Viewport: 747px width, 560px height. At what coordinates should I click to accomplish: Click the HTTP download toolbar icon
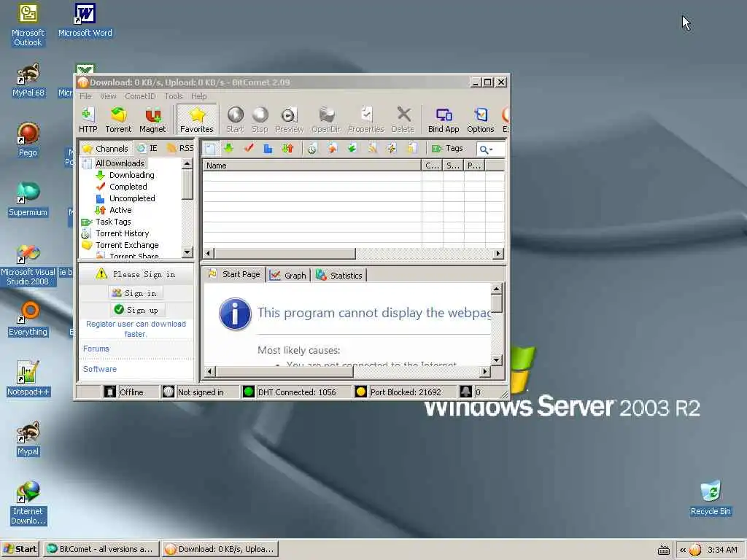(x=88, y=120)
